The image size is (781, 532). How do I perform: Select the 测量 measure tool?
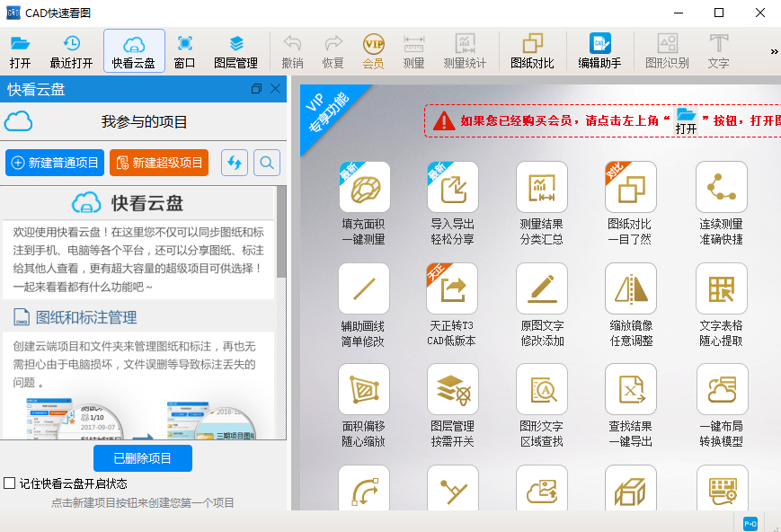tap(413, 51)
